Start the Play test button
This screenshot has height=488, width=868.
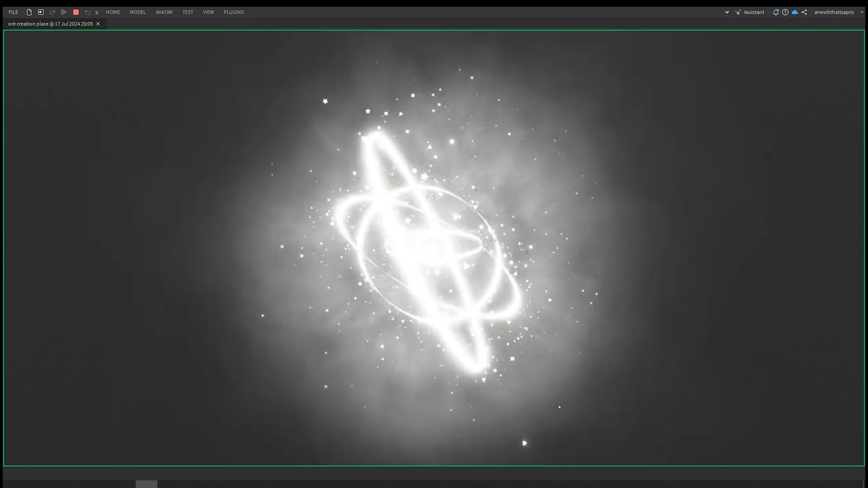point(64,12)
